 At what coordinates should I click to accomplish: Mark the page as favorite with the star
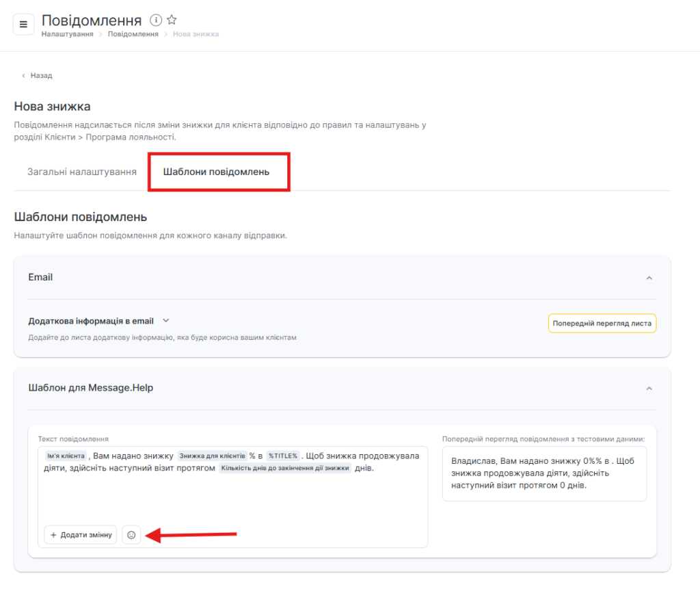click(172, 20)
